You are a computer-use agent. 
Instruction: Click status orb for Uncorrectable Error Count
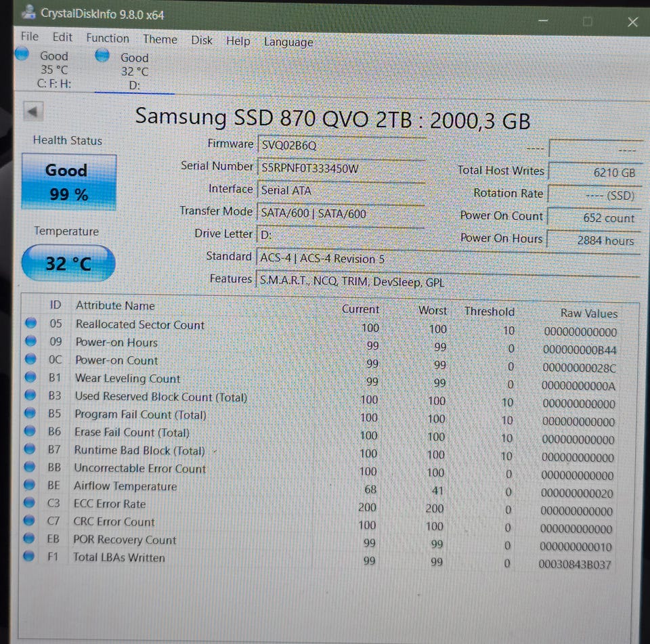click(29, 467)
